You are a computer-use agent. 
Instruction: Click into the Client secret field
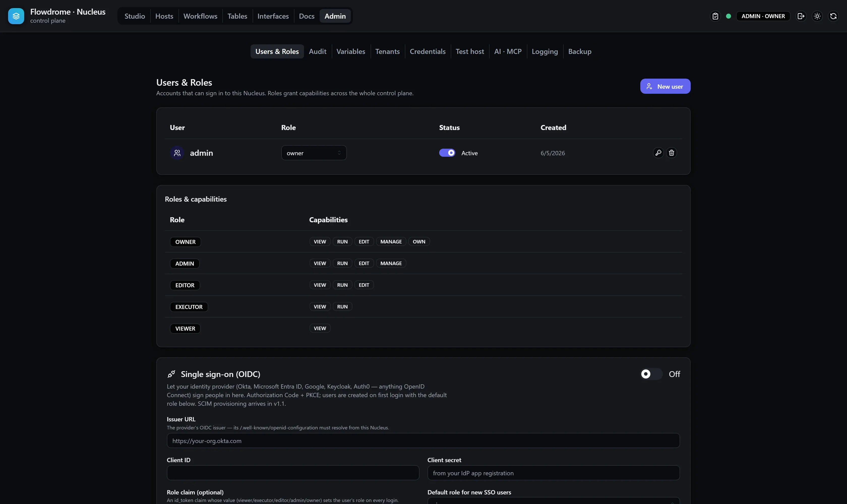554,473
